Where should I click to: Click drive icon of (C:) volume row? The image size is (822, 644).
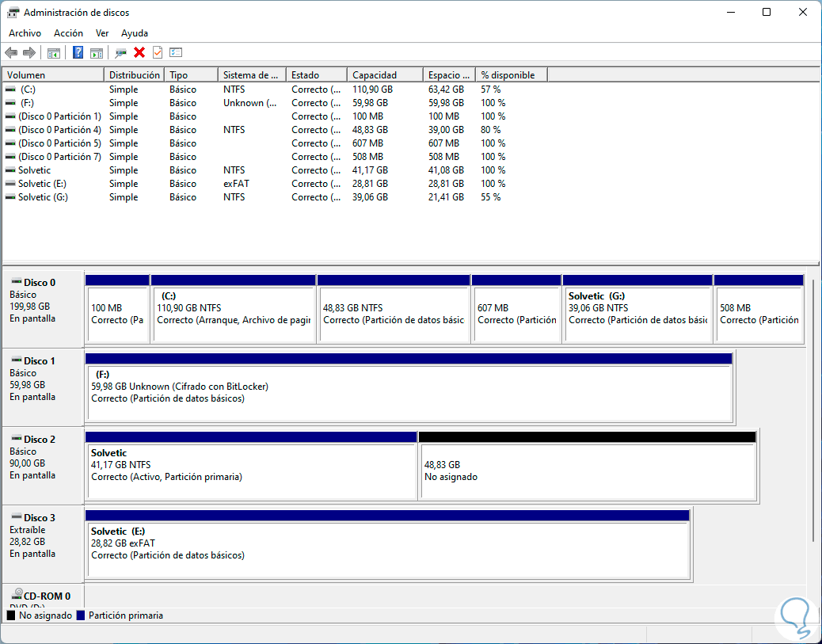10,90
